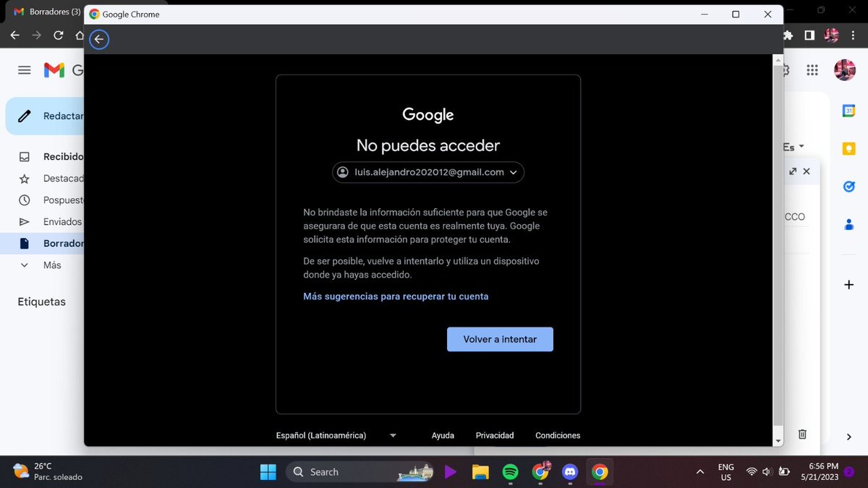Screen dimensions: 868x488
Task: Open weather widget showing 26°C
Action: [x=49, y=471]
